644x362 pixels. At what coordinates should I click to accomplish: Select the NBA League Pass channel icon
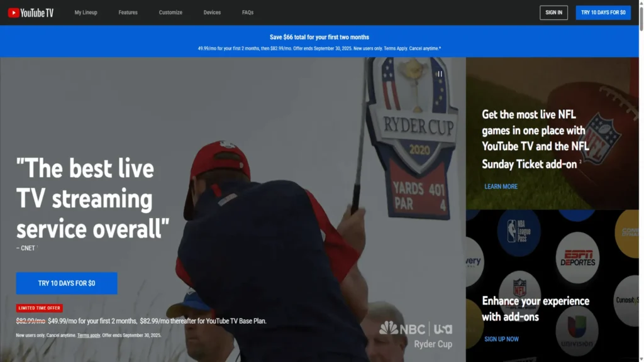(519, 231)
